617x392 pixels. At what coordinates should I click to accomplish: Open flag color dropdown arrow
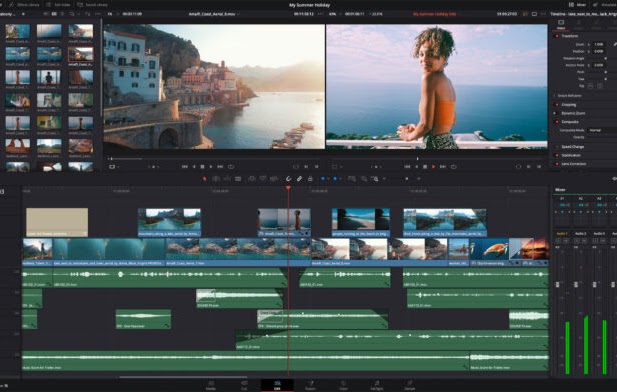[328, 179]
